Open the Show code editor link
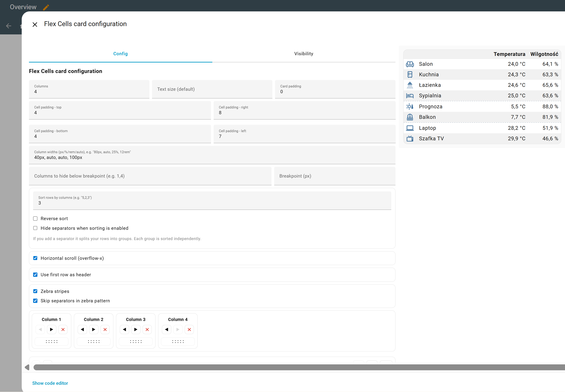The image size is (565, 392). pyautogui.click(x=50, y=383)
